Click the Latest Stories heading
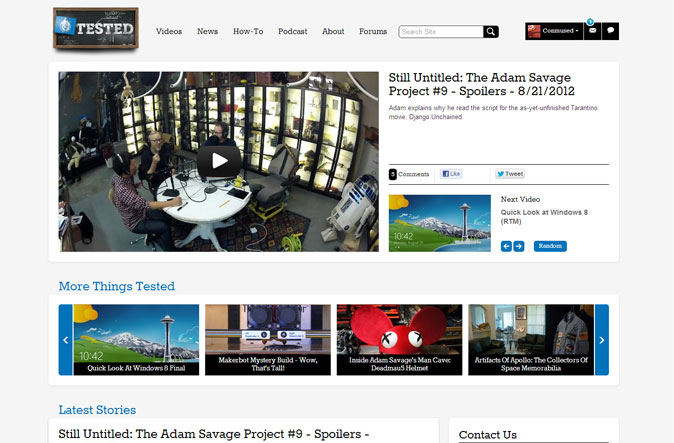 click(x=97, y=410)
